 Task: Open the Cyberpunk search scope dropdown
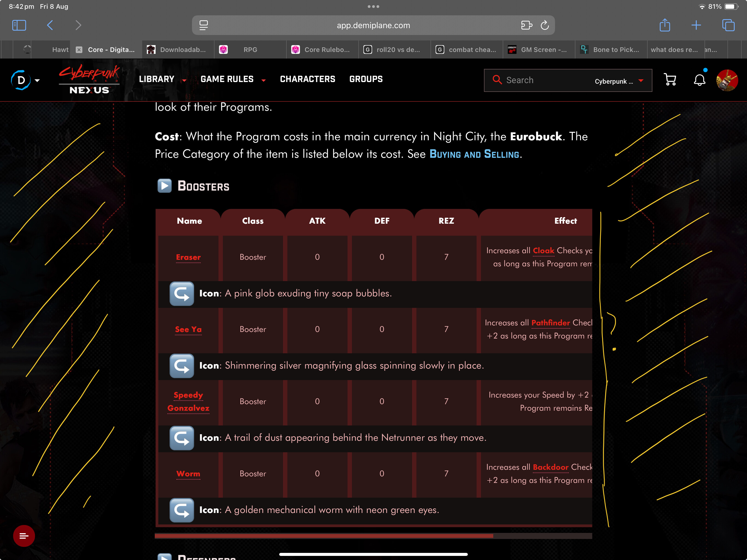pos(619,81)
